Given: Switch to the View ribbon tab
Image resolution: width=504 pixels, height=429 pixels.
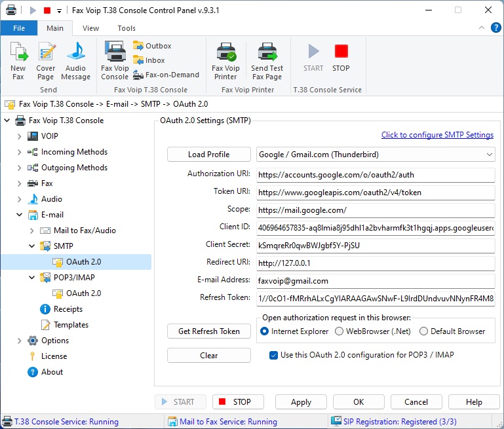Looking at the screenshot, I should (90, 28).
